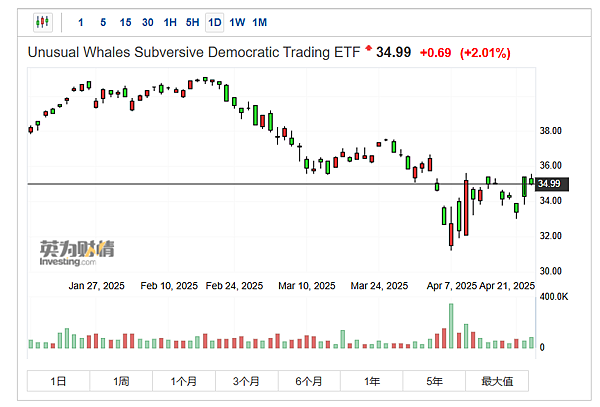Click the 34.00 price axis label

tap(551, 201)
